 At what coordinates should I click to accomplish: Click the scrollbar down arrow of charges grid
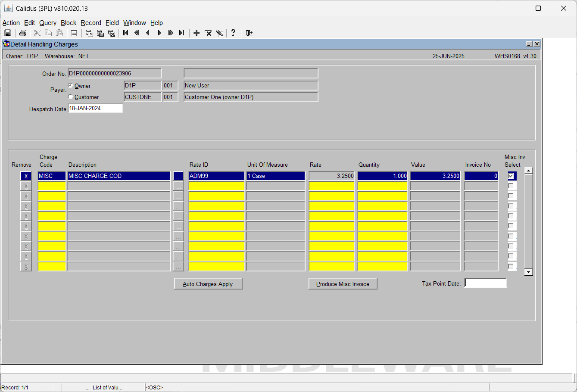(x=529, y=272)
